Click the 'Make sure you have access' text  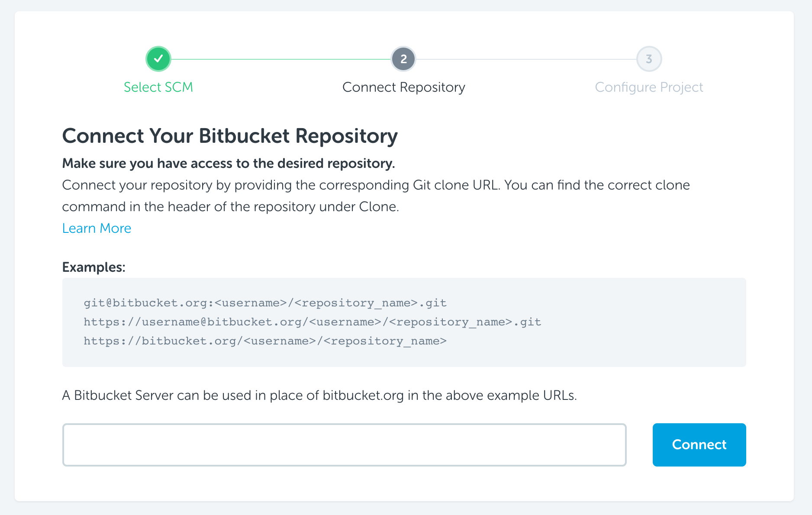pos(229,164)
